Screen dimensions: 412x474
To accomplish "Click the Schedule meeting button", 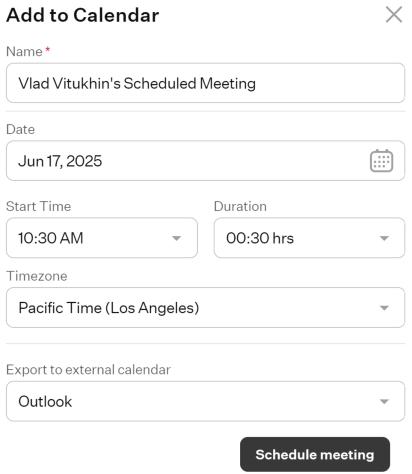I will coord(315,454).
